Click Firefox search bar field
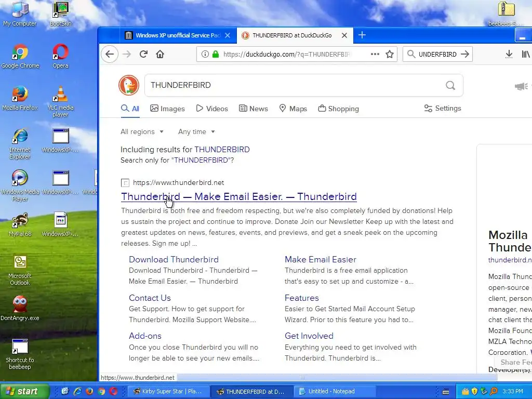532x399 pixels. 437,54
